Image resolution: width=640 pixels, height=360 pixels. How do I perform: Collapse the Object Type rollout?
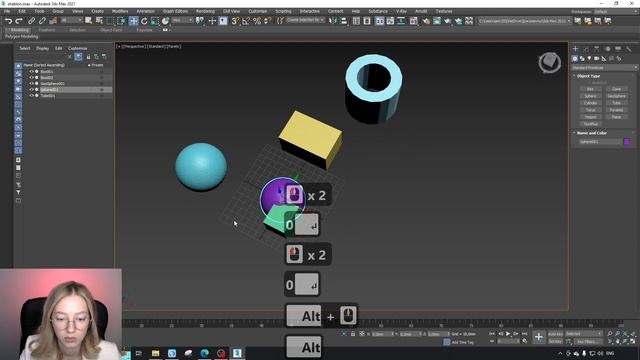[x=588, y=76]
